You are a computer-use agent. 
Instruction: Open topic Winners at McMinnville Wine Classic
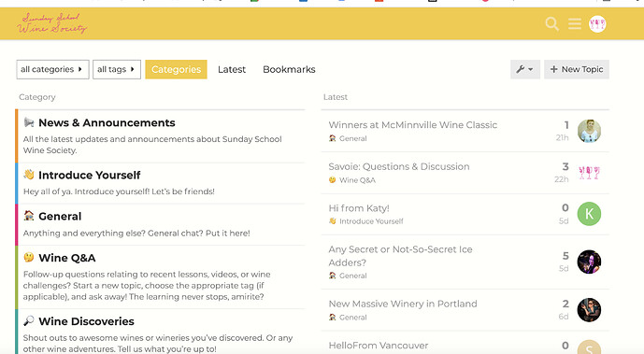coord(413,125)
